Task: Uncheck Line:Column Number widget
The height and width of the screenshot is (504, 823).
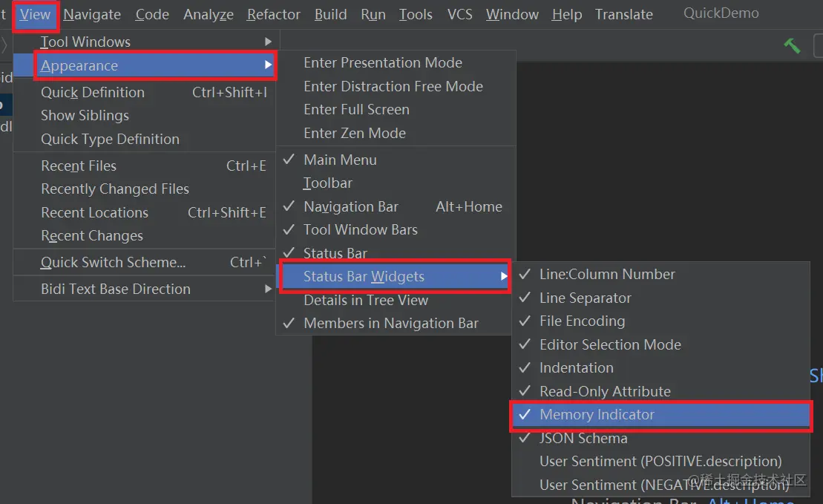Action: click(606, 274)
